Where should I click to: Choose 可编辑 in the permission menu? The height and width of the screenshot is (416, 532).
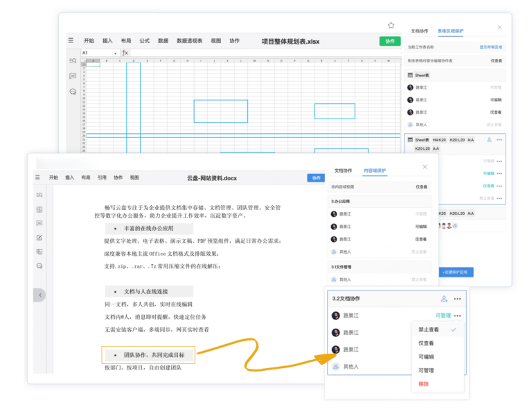point(426,357)
